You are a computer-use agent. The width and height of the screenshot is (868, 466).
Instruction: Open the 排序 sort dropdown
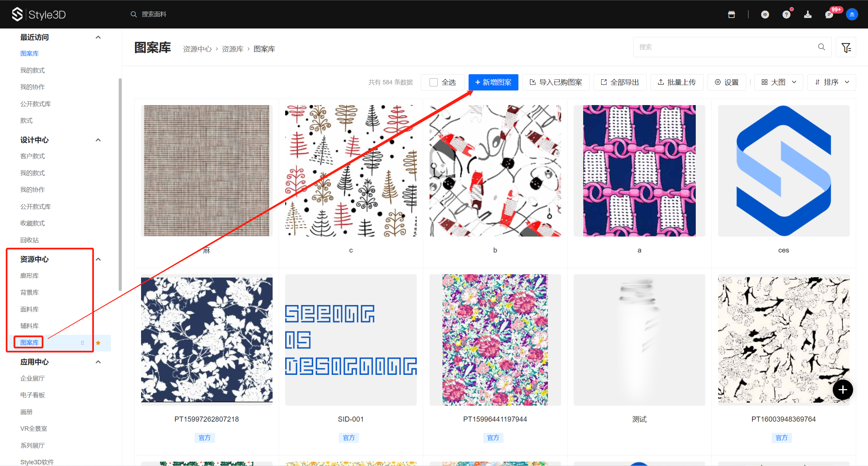(x=831, y=82)
